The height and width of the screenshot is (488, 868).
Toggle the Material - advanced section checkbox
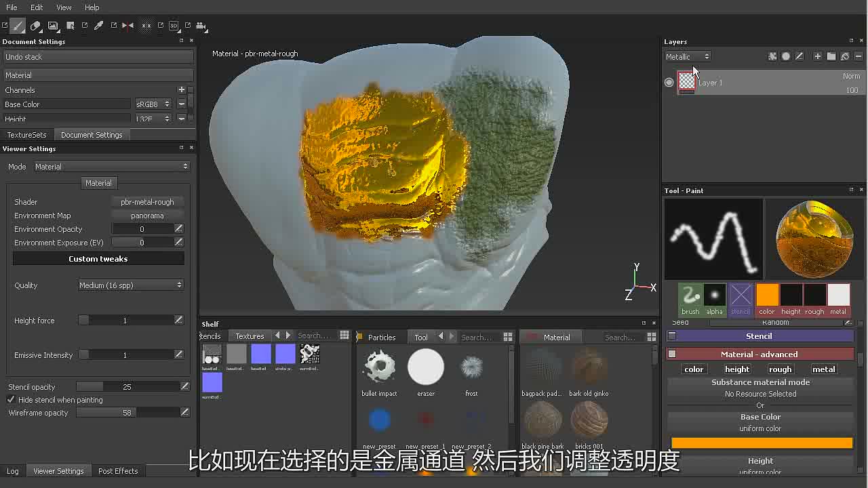[x=672, y=354]
